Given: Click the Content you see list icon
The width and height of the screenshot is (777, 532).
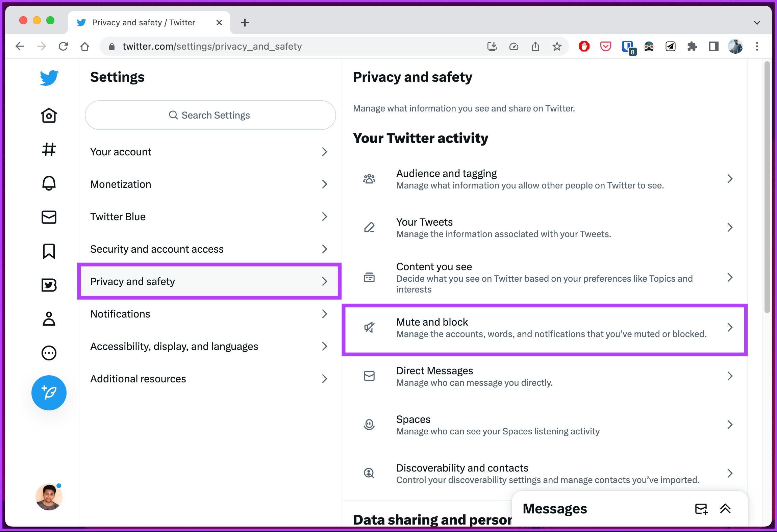Looking at the screenshot, I should (369, 277).
